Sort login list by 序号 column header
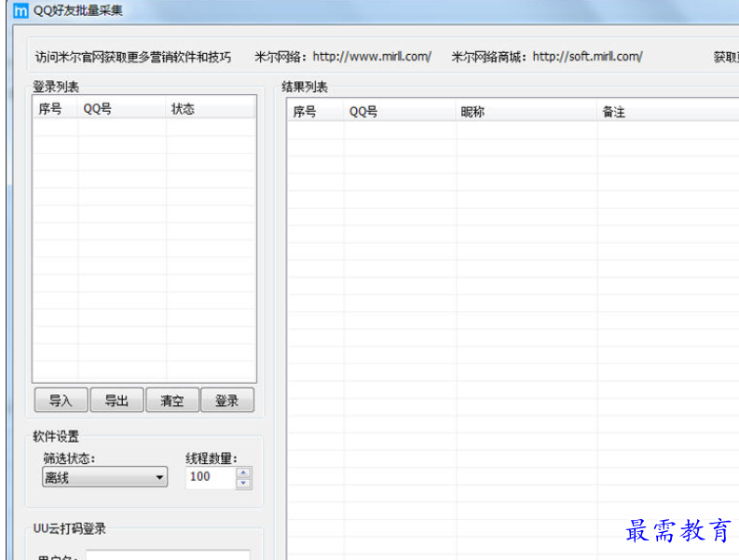 55,108
